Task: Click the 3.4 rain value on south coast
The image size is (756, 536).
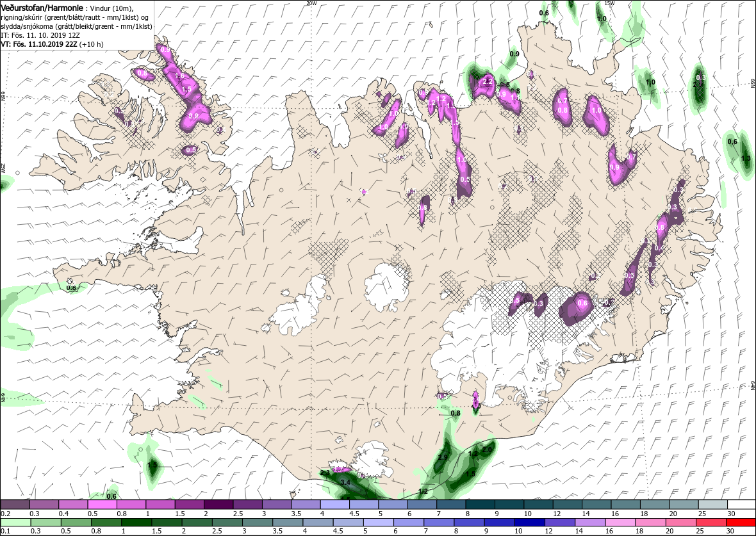Action: pyautogui.click(x=345, y=482)
